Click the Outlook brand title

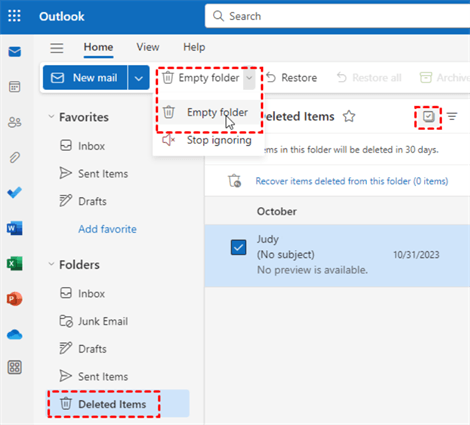click(x=62, y=16)
